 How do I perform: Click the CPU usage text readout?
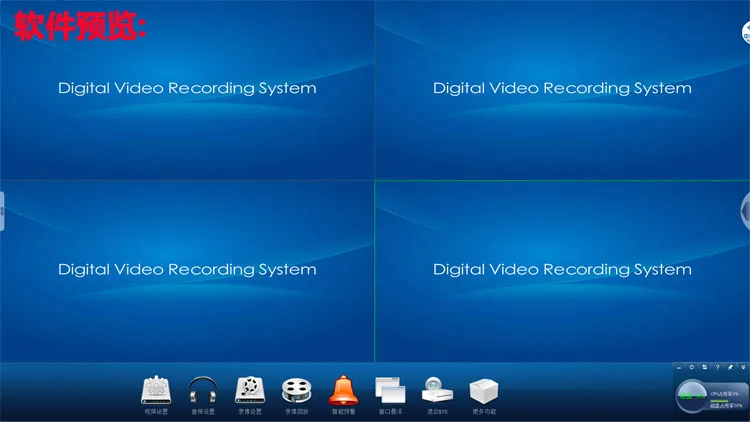tap(725, 394)
